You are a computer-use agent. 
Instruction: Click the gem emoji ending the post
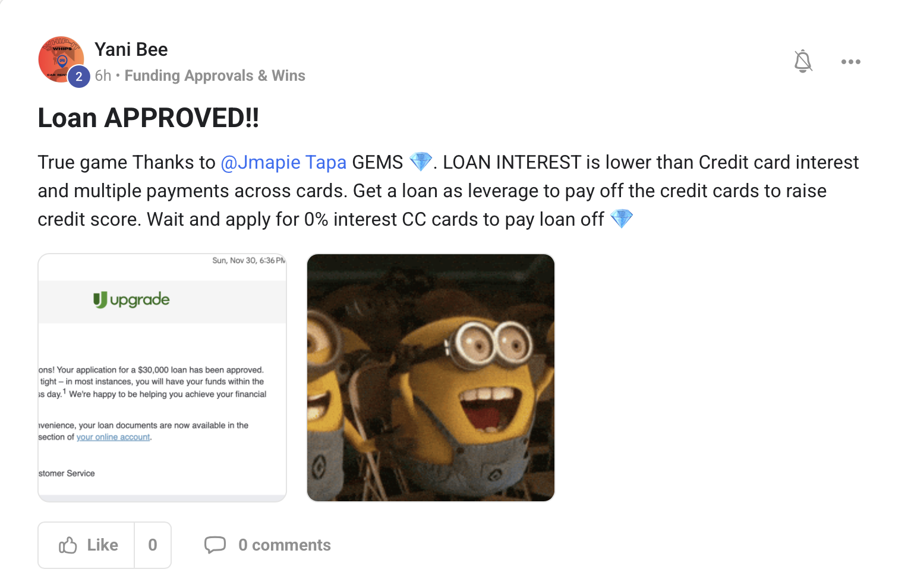point(622,219)
